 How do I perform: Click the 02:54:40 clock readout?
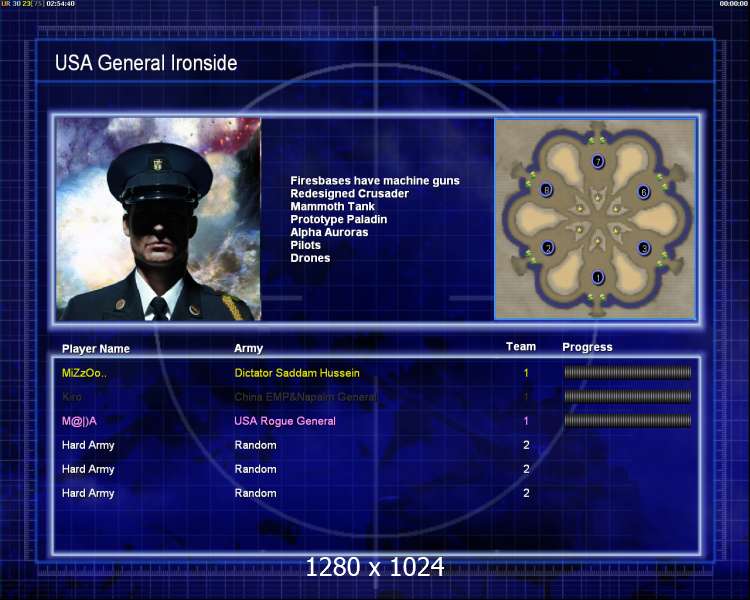pyautogui.click(x=60, y=4)
